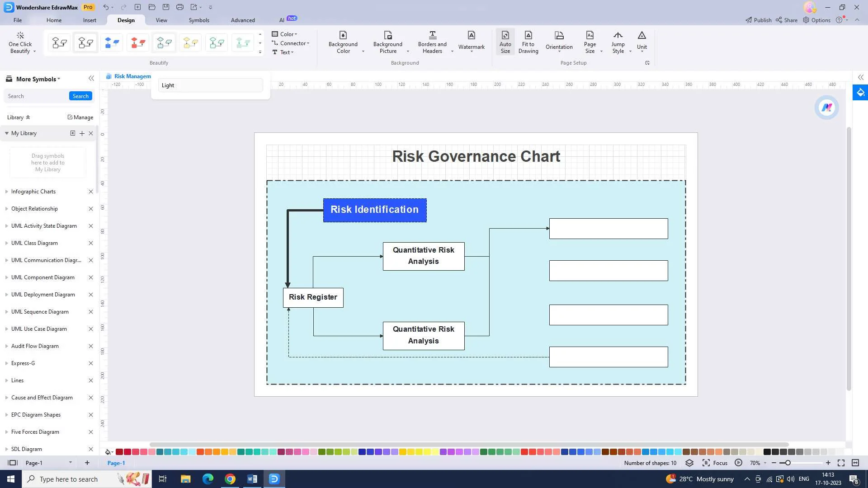Open the Advanced menu tab
Screen dimensions: 868x488
[x=243, y=20]
